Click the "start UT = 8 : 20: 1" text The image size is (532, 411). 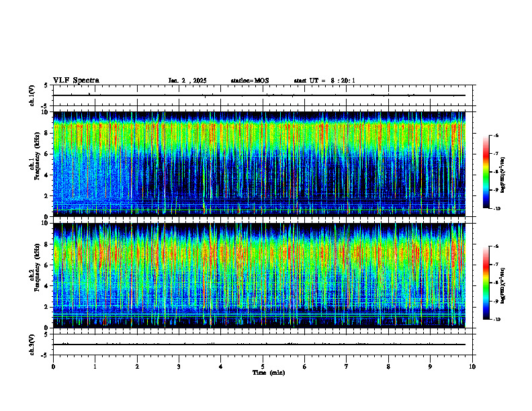point(324,81)
